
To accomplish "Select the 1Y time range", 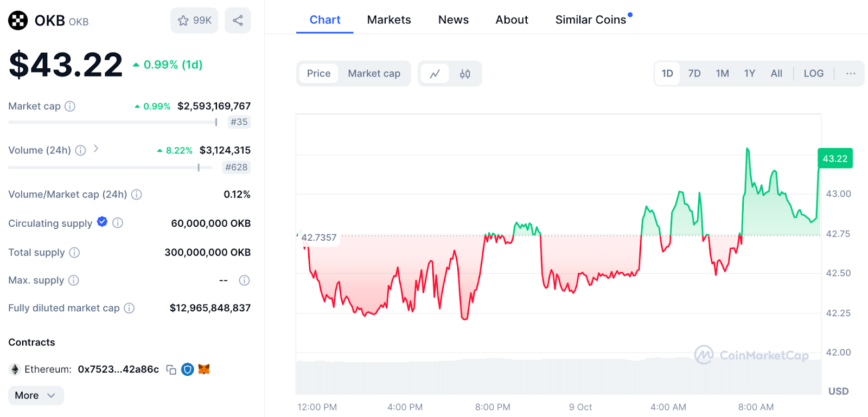I will coord(750,74).
